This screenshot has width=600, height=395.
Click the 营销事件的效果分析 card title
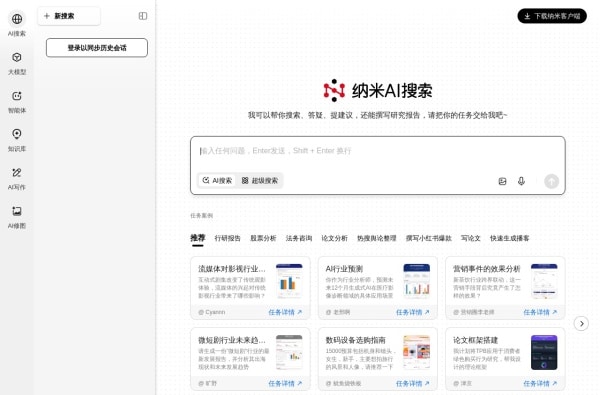486,269
